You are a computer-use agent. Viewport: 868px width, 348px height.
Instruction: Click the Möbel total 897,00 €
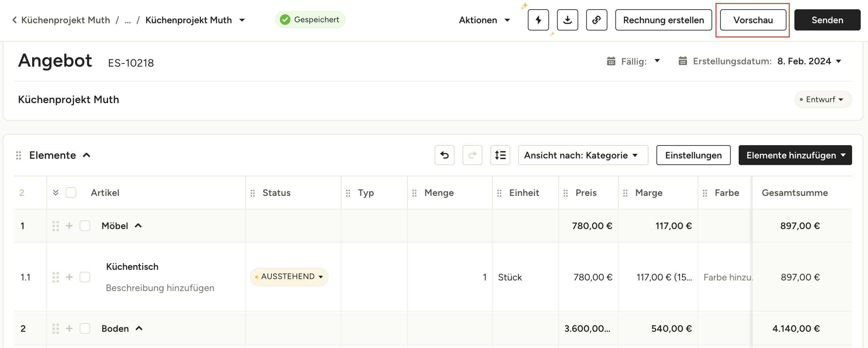coord(800,226)
